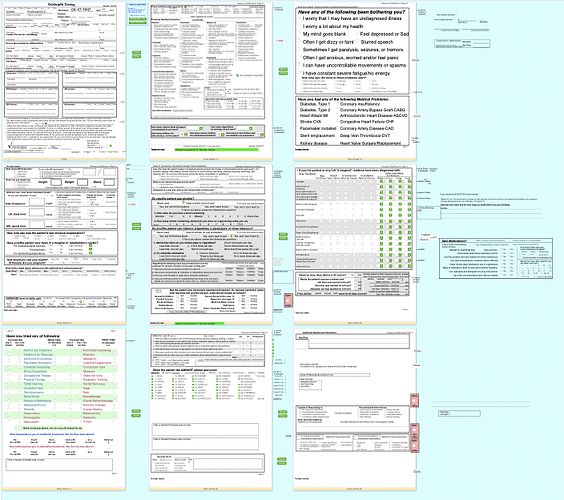Check 'I worry a lot about my health'
The image size is (564, 500).
[299, 26]
